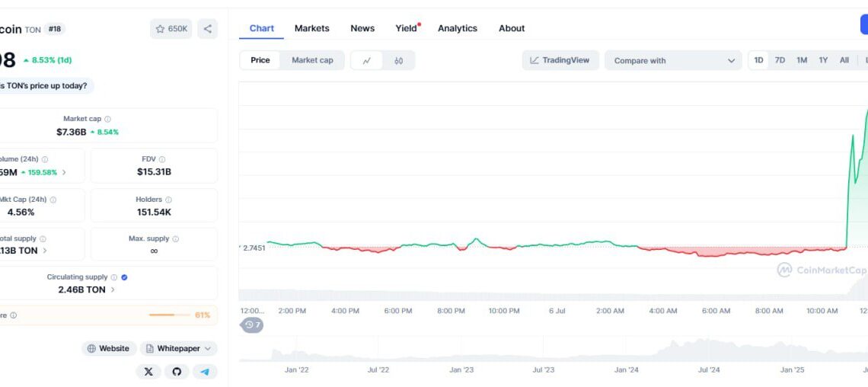Open the Whitepaper dropdown

point(178,349)
